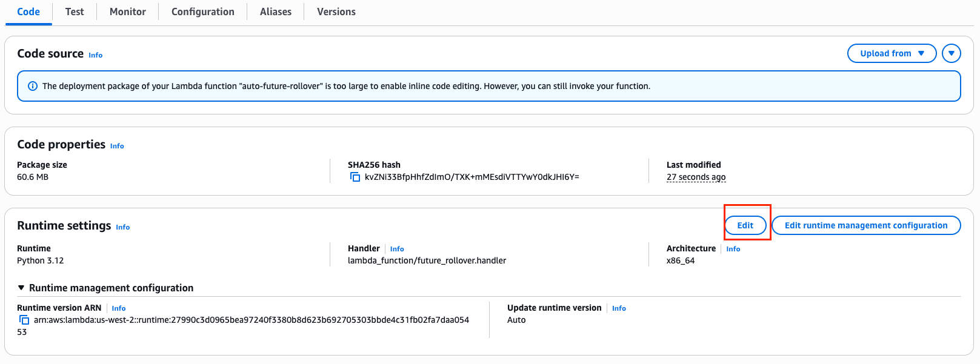Open Info link beside Code properties
This screenshot has width=980, height=364.
point(117,146)
